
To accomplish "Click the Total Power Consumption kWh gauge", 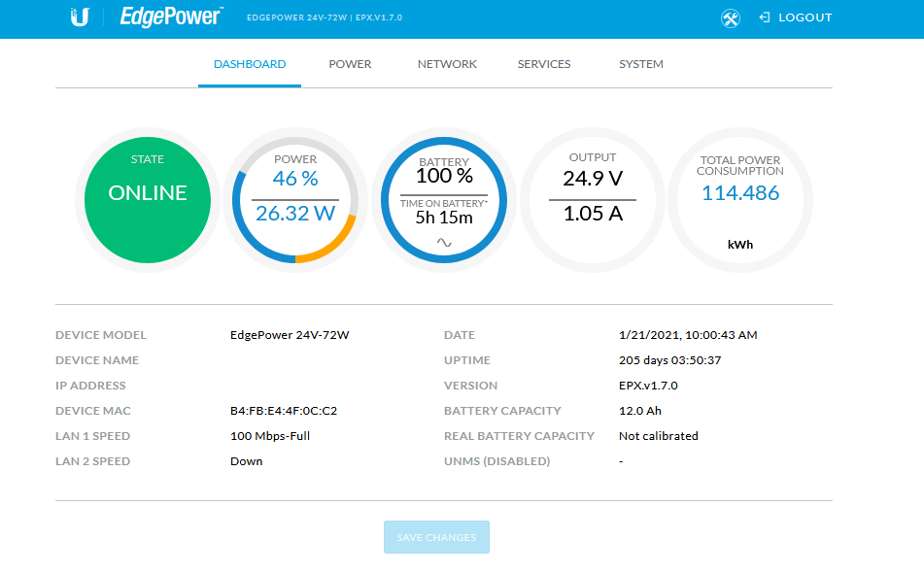I will click(x=740, y=200).
